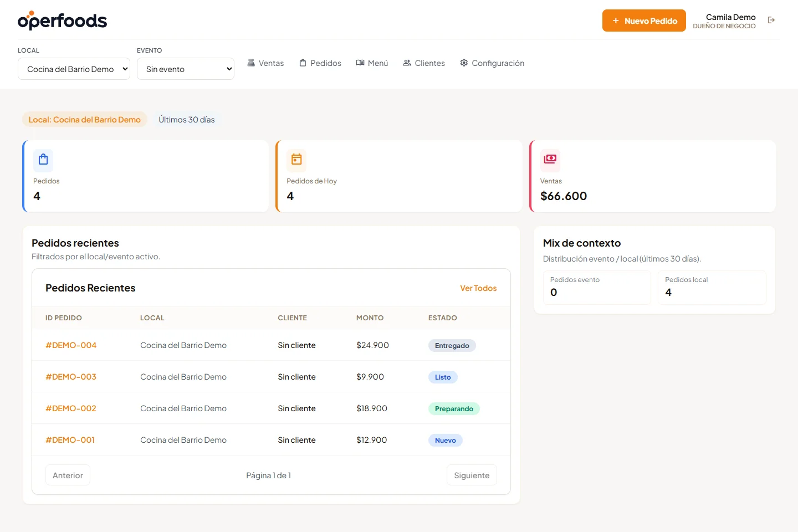Open the Pedidos menu item
798x532 pixels.
(320, 63)
